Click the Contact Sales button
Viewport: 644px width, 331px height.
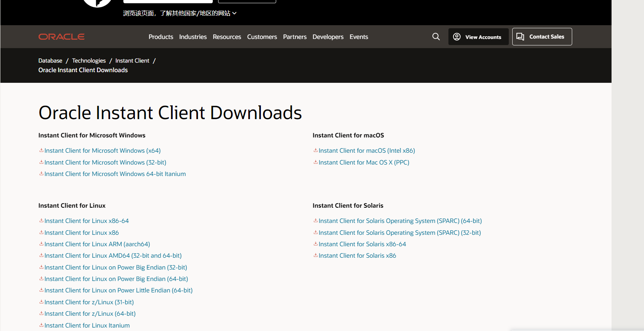click(542, 37)
